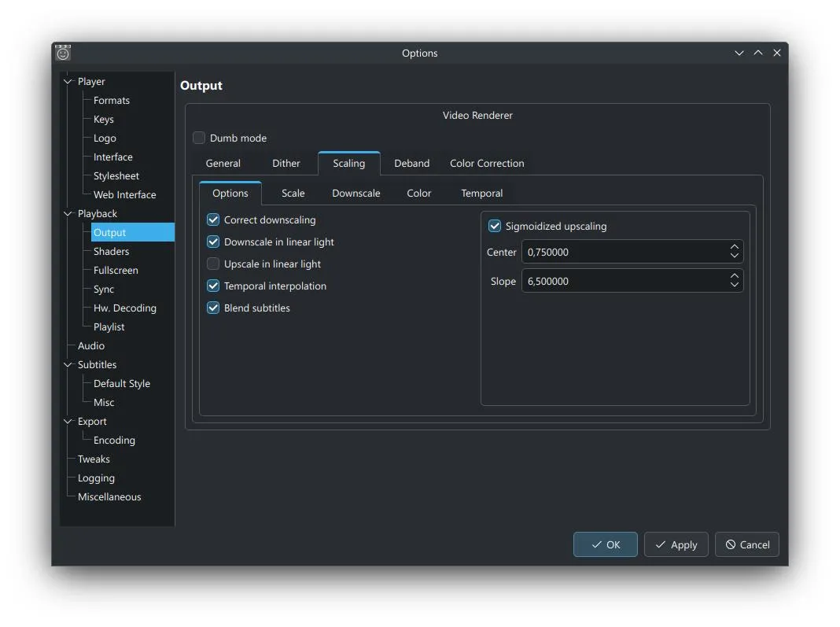Click the keep-below chevron in the title bar
The width and height of the screenshot is (840, 627).
(x=739, y=53)
